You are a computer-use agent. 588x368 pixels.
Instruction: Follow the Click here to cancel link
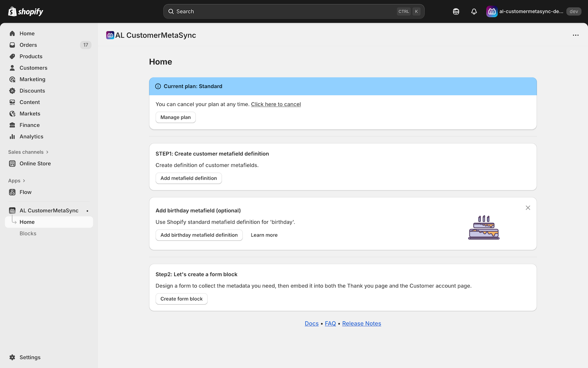coord(276,104)
